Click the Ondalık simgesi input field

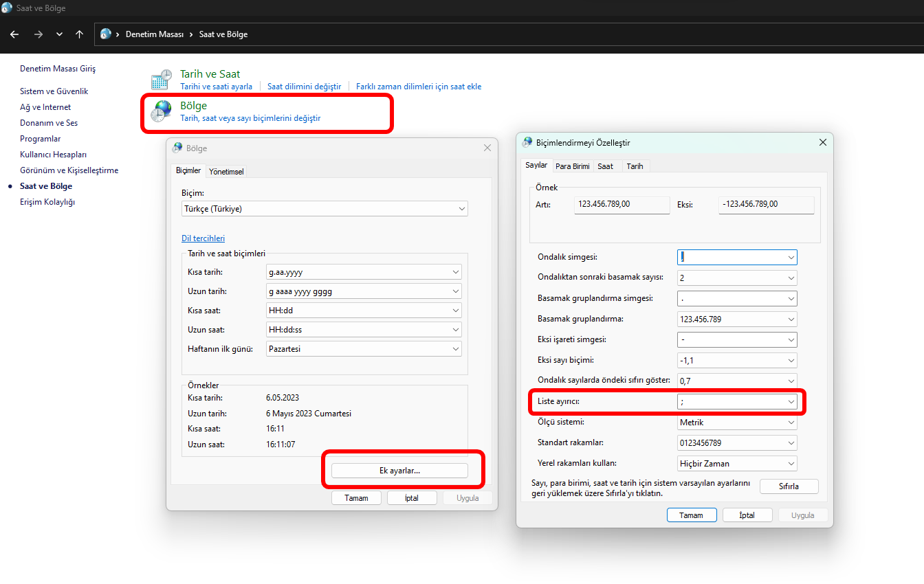731,257
